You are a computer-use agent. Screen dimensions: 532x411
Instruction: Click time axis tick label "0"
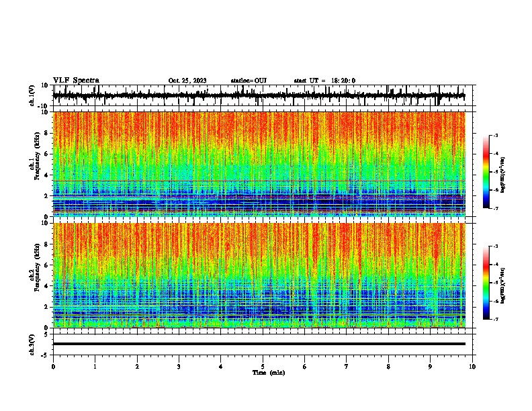click(x=53, y=367)
